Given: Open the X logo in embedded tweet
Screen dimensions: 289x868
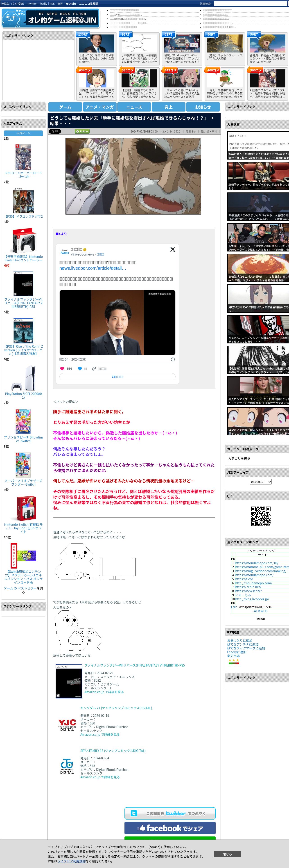Looking at the screenshot, I should coord(173,249).
